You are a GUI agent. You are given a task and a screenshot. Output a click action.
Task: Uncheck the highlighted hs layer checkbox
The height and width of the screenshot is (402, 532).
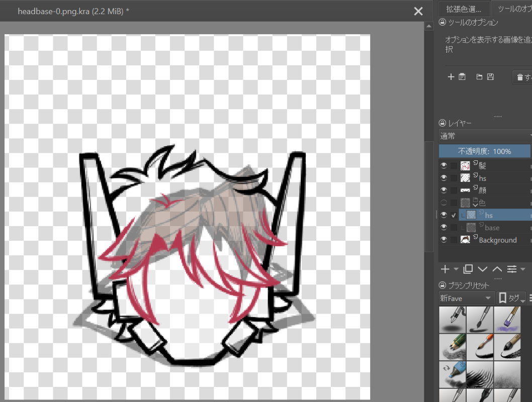tap(454, 215)
